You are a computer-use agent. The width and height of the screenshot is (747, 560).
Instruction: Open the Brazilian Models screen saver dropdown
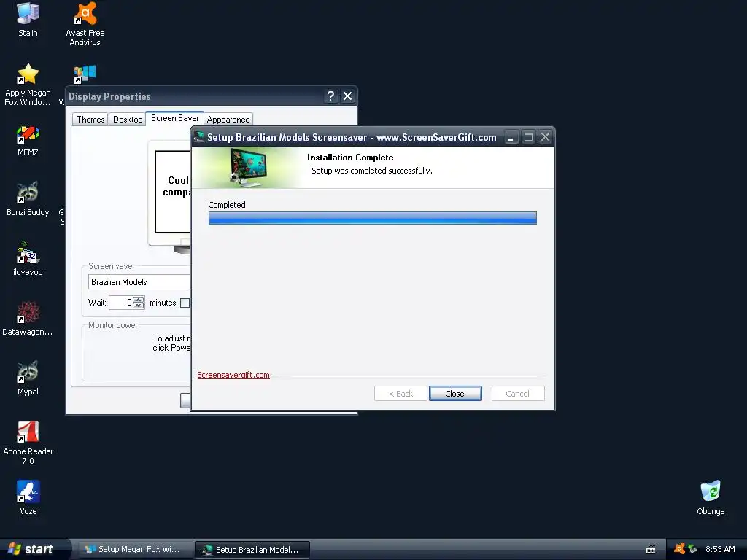click(139, 282)
